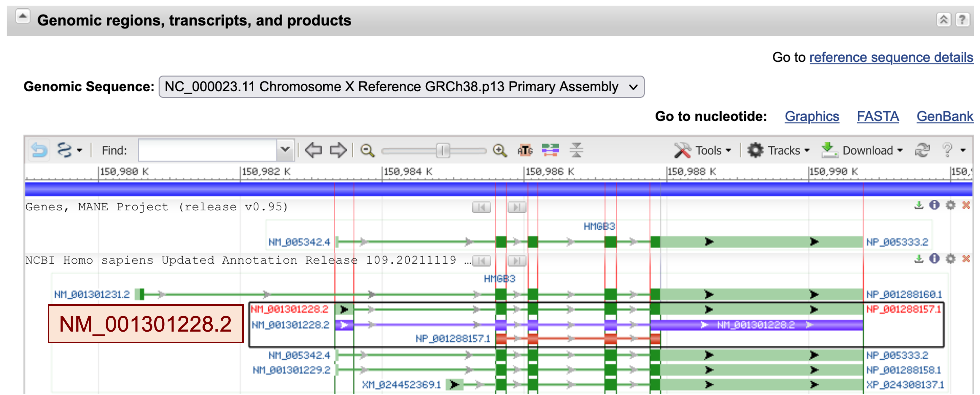Click the flip strands icon
The image size is (980, 395).
(551, 150)
